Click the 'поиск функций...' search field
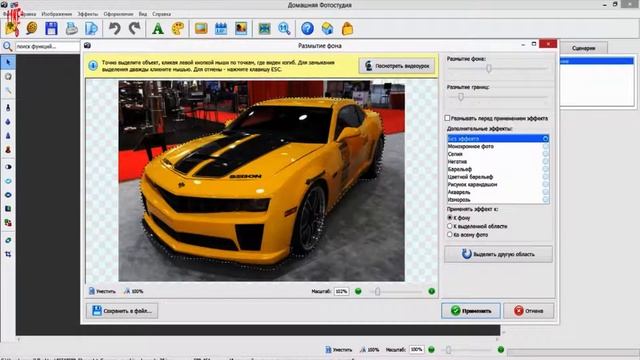This screenshot has height=360, width=640. pyautogui.click(x=47, y=47)
